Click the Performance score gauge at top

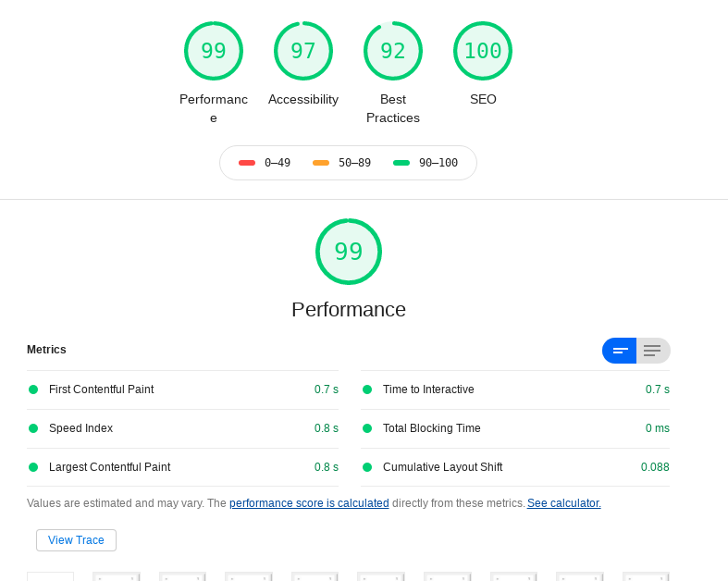coord(214,51)
